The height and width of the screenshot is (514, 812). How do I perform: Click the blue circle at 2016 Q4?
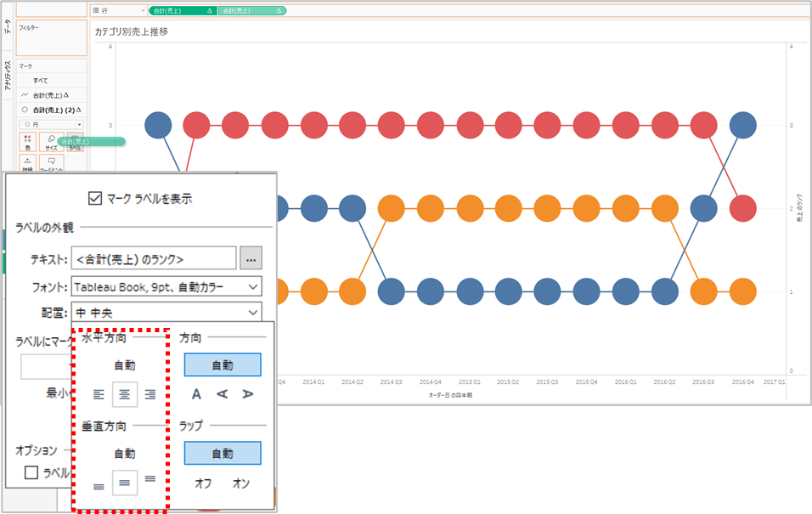tap(742, 125)
